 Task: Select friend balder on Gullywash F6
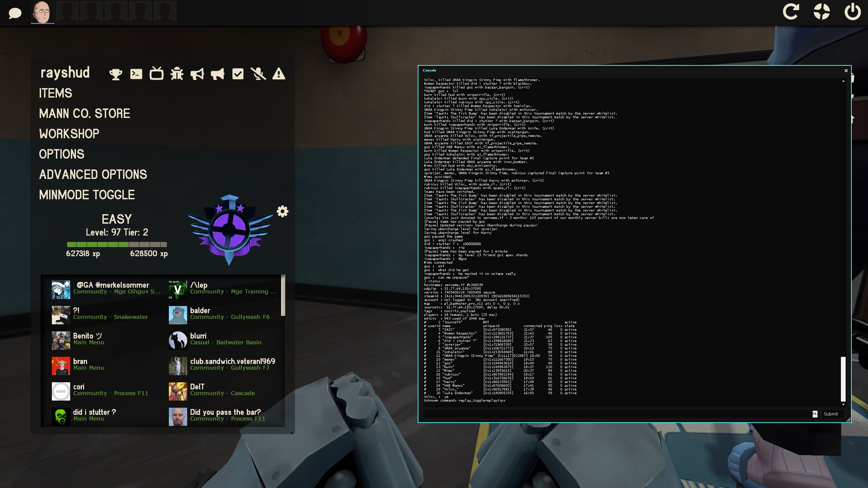(224, 314)
